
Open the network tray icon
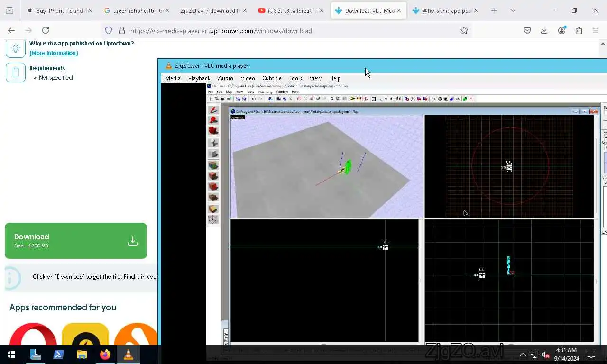pyautogui.click(x=534, y=355)
